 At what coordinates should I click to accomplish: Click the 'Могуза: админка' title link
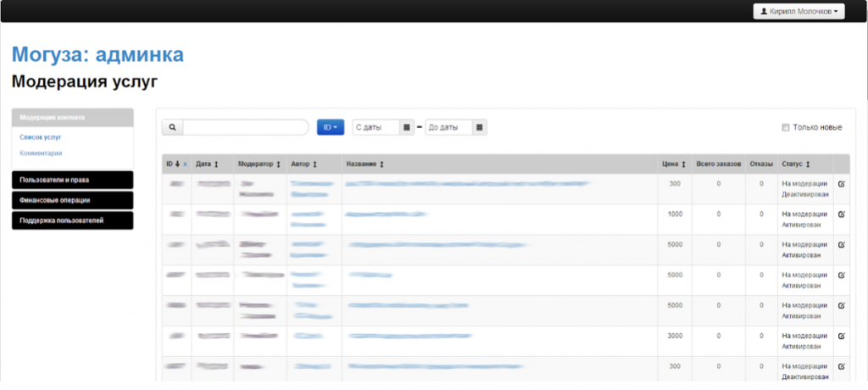pos(97,55)
